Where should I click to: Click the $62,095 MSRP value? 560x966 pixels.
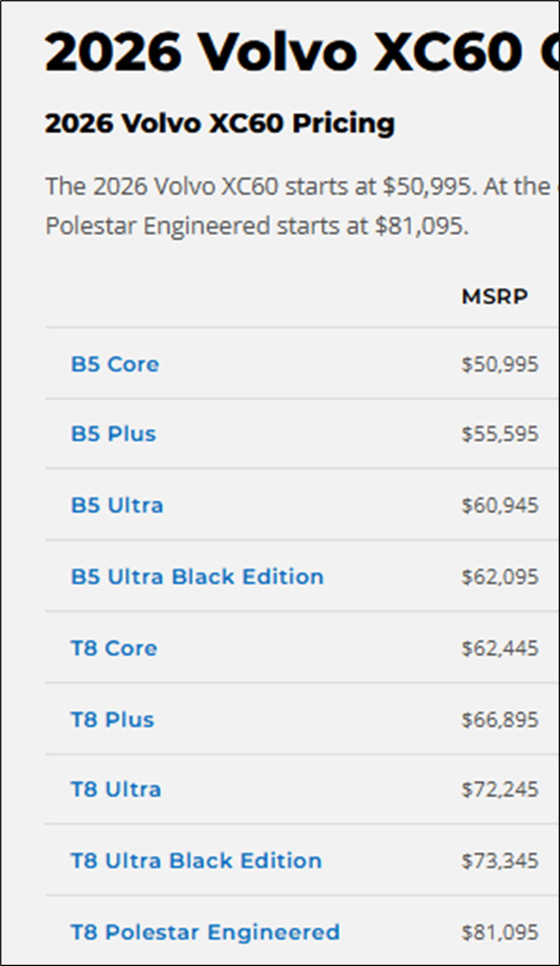(x=500, y=577)
